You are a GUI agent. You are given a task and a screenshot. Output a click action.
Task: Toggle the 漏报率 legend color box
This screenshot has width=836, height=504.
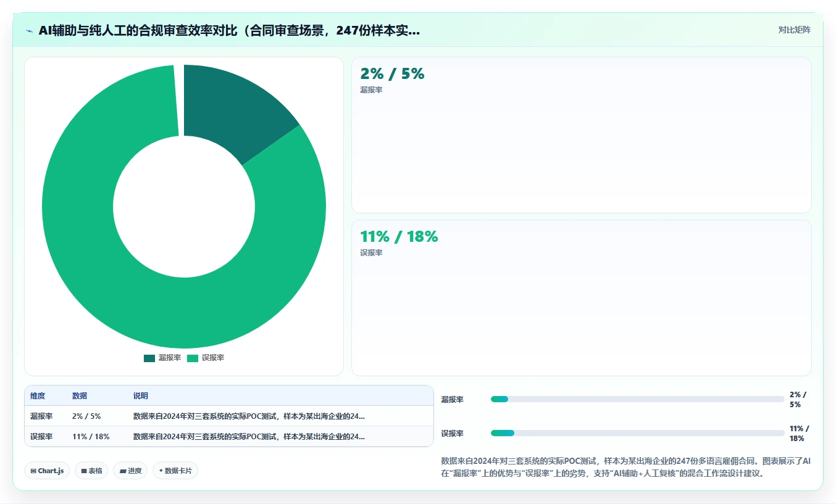149,358
